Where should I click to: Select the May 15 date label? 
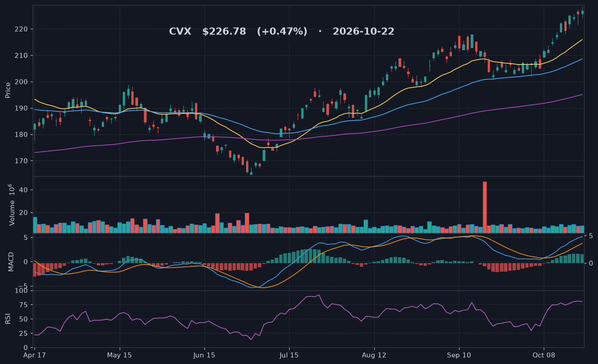click(120, 355)
